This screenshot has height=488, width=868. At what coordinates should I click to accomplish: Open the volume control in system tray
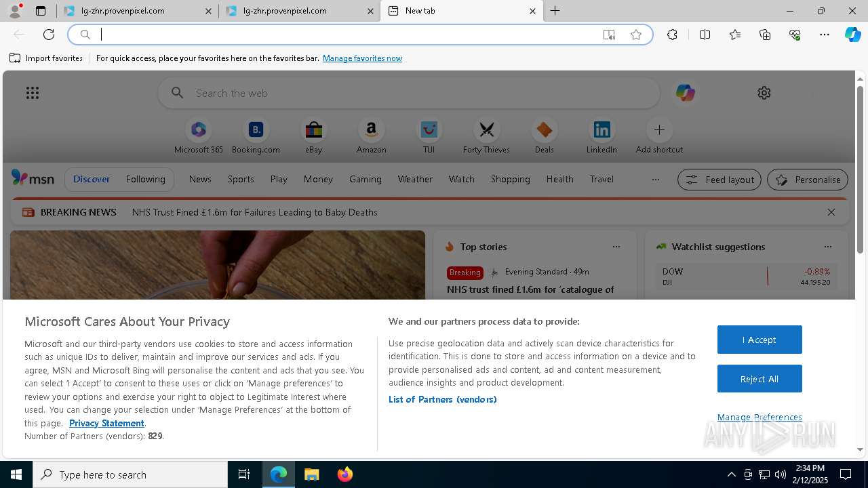point(780,474)
